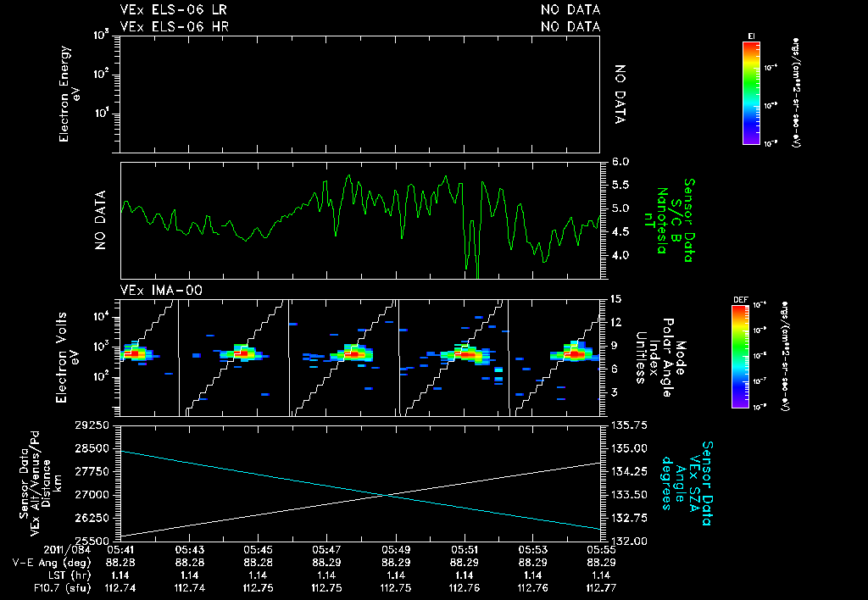Click the 05:41 time tick label

(x=120, y=551)
